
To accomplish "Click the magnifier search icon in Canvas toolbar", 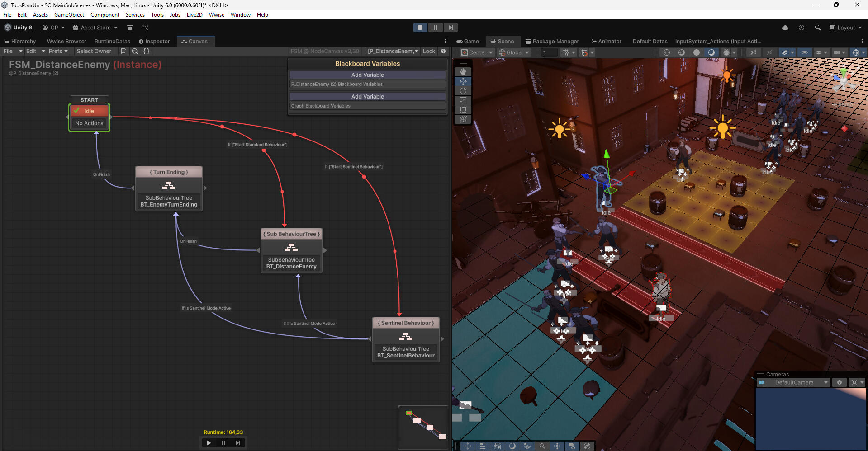I will point(135,52).
